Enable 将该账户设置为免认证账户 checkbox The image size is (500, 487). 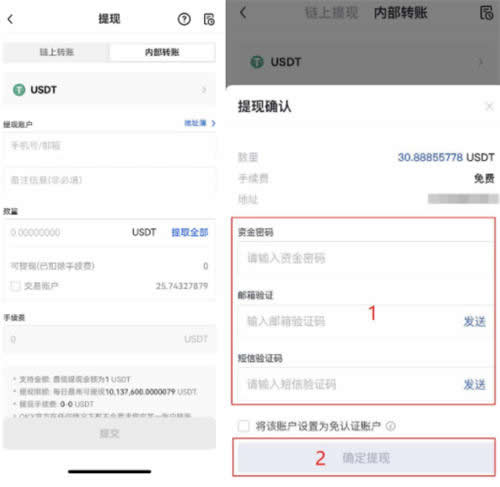point(243,426)
